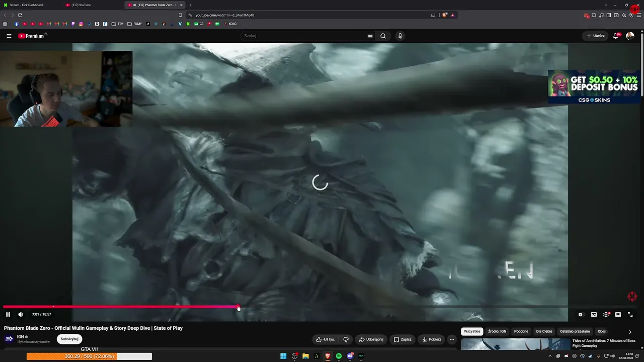Open more actions three-dot menu
Viewport: 644px width, 362px height.
(x=452, y=339)
